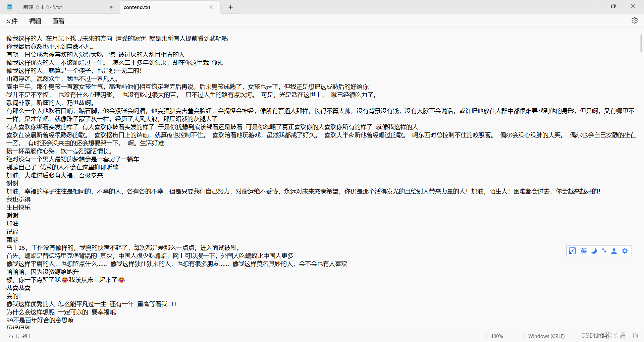The width and height of the screenshot is (644, 342).
Task: Click the line reading 祝福
Action: [12, 232]
